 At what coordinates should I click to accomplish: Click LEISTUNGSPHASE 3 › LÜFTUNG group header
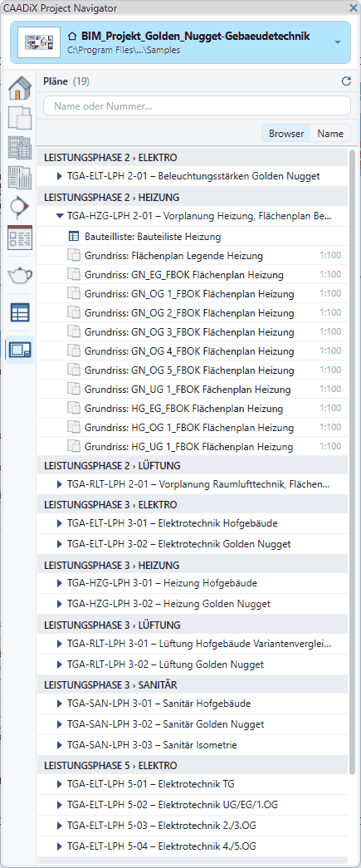pyautogui.click(x=193, y=625)
